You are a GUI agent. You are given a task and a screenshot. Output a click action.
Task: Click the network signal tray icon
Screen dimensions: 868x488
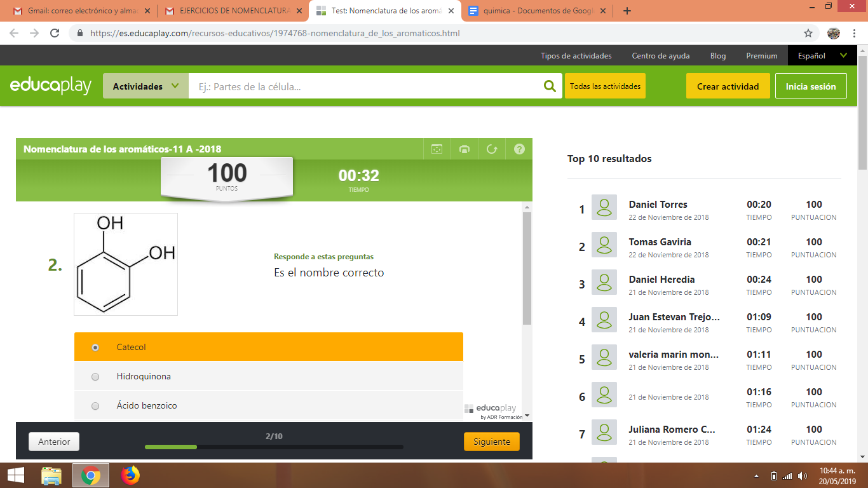pyautogui.click(x=787, y=476)
